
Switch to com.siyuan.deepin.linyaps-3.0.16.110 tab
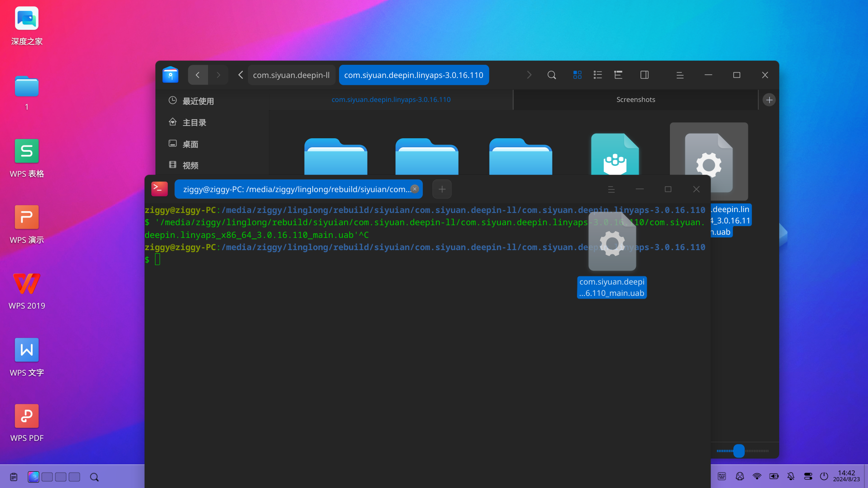click(391, 100)
